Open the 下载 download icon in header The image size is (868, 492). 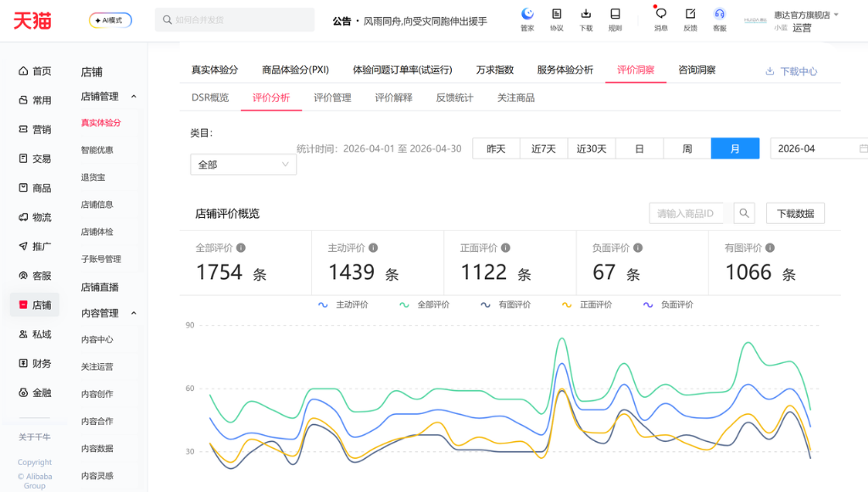pyautogui.click(x=586, y=20)
